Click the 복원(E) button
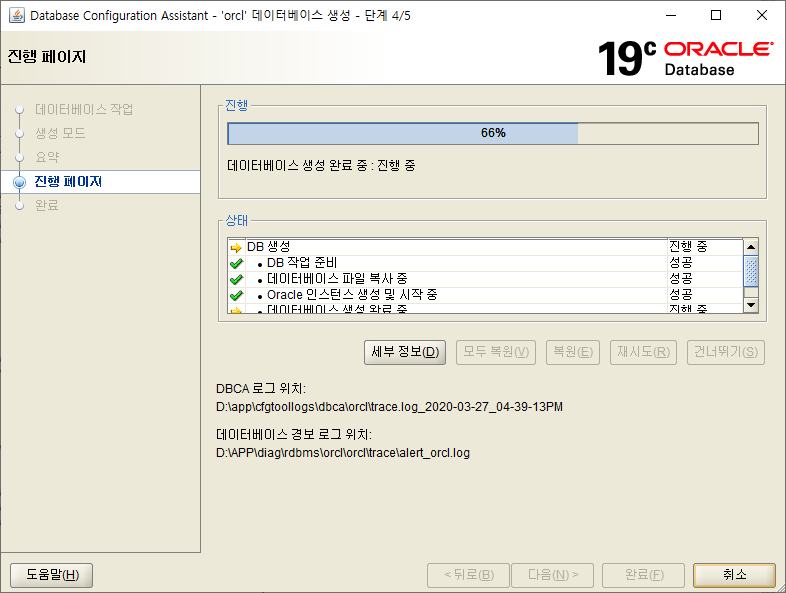 [573, 352]
